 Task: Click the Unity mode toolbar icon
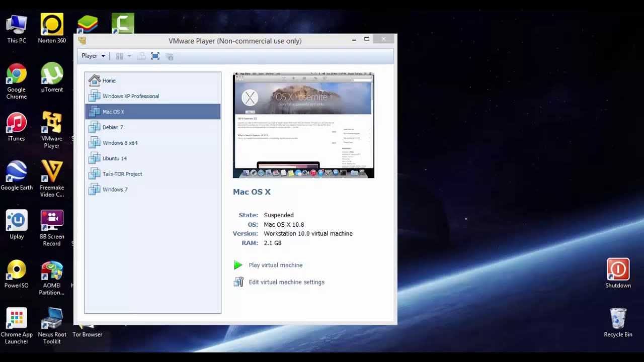tap(170, 56)
